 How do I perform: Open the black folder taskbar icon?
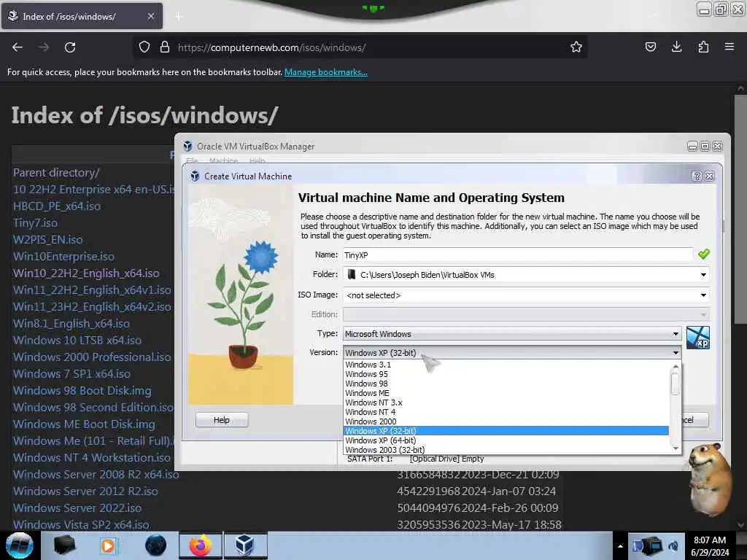64,545
